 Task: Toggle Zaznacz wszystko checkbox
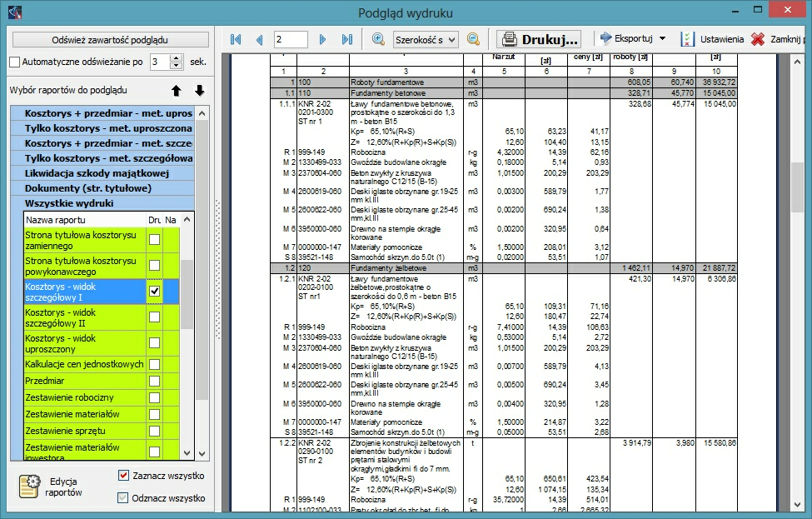pyautogui.click(x=123, y=475)
